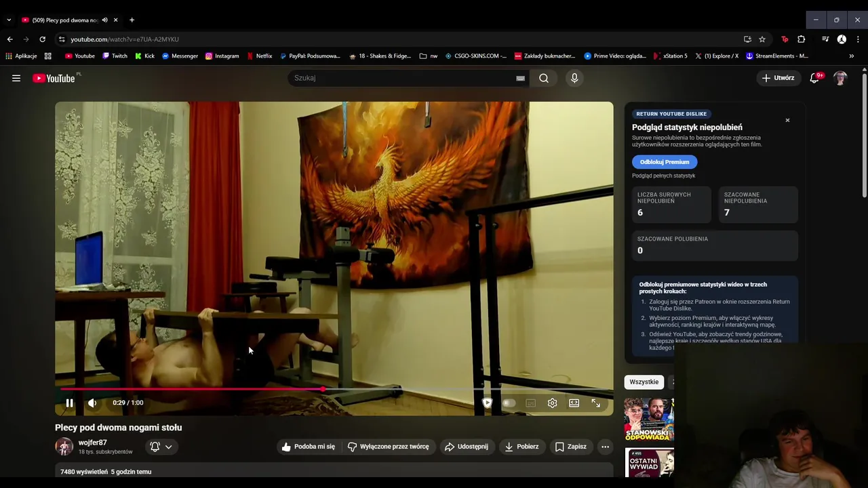Open the player settings gear
868x488 pixels.
[553, 403]
